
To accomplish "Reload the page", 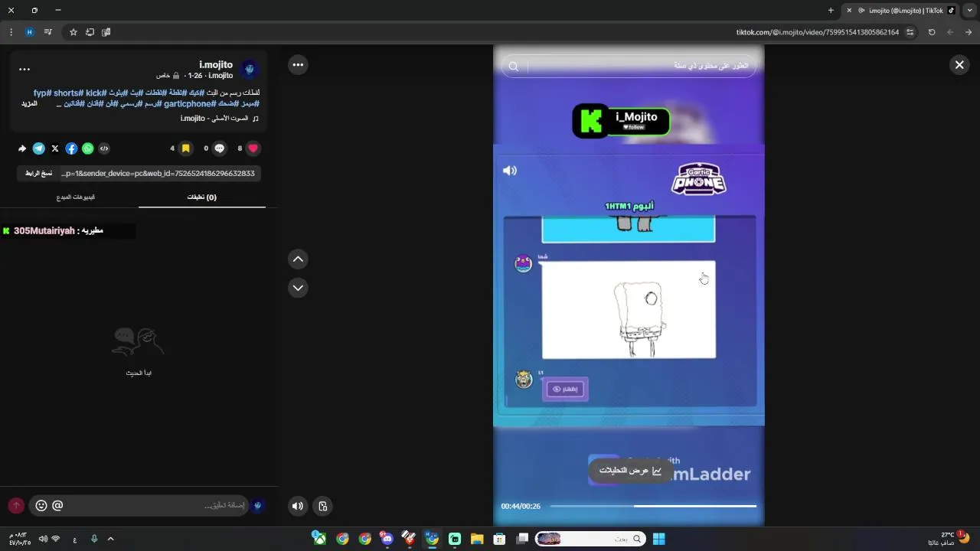I will tap(932, 32).
